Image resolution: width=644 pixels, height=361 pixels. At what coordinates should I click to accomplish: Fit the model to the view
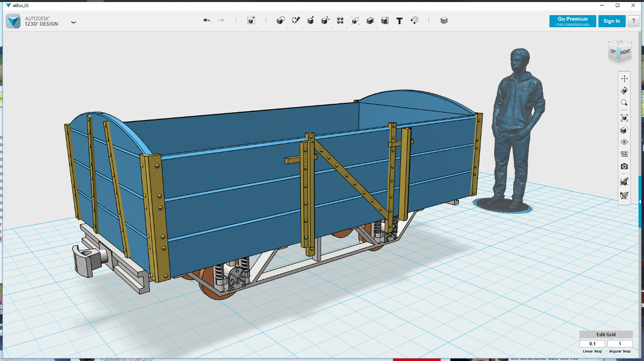[x=624, y=118]
